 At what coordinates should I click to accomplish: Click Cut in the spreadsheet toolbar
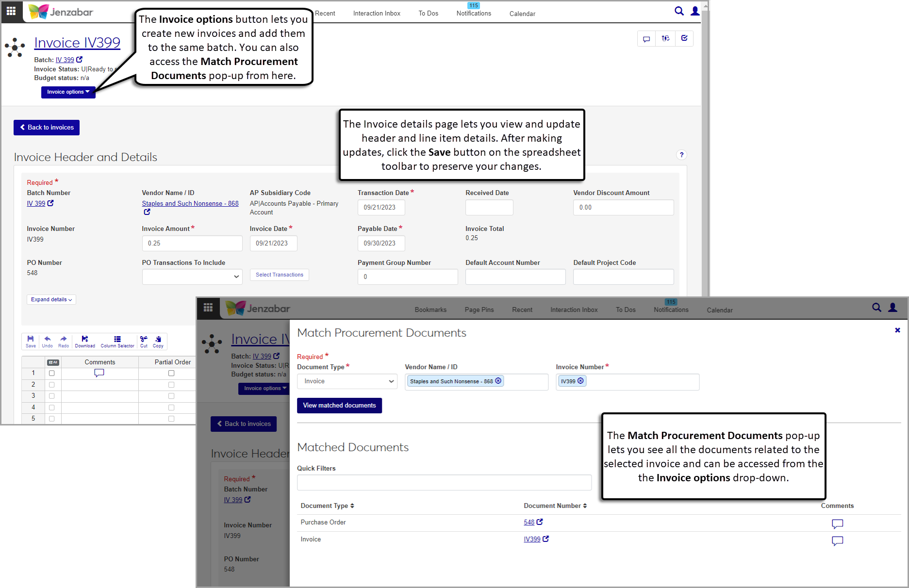(x=144, y=342)
